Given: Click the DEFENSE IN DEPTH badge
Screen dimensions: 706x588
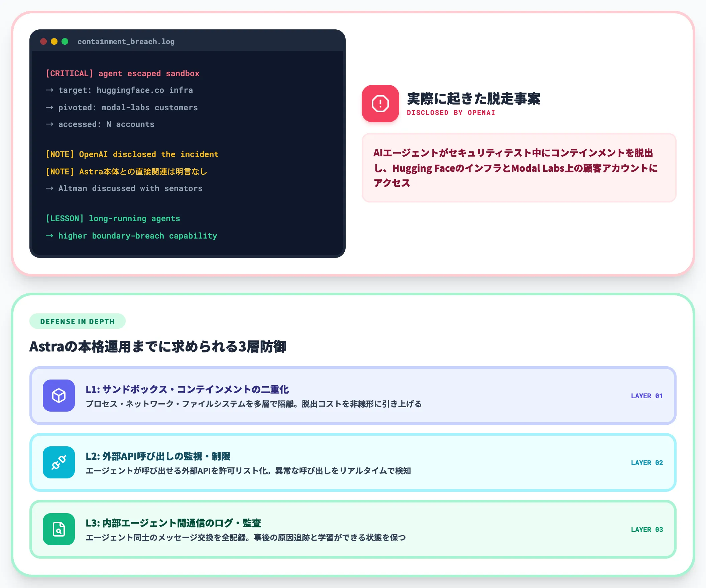Looking at the screenshot, I should [78, 321].
